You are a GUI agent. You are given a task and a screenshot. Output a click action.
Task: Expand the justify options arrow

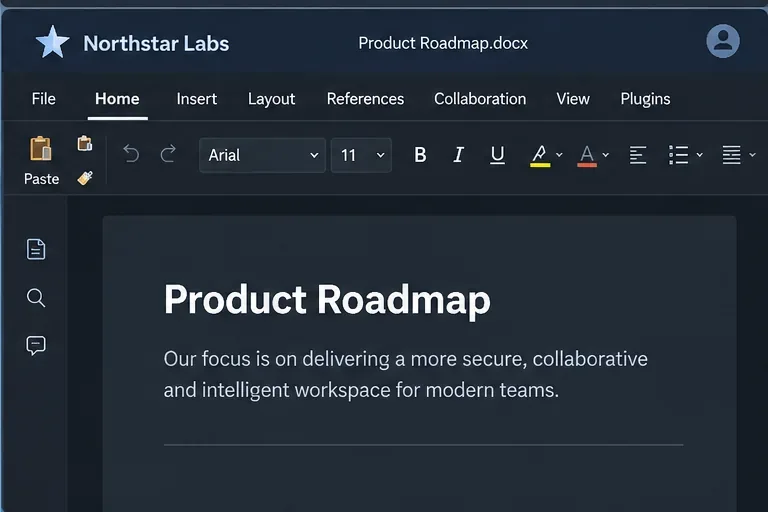[x=752, y=155]
